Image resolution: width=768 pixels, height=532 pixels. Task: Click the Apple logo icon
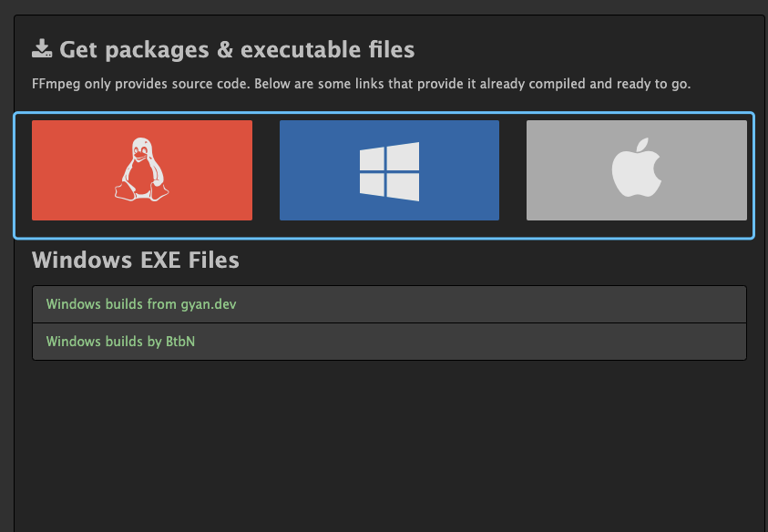pyautogui.click(x=636, y=169)
